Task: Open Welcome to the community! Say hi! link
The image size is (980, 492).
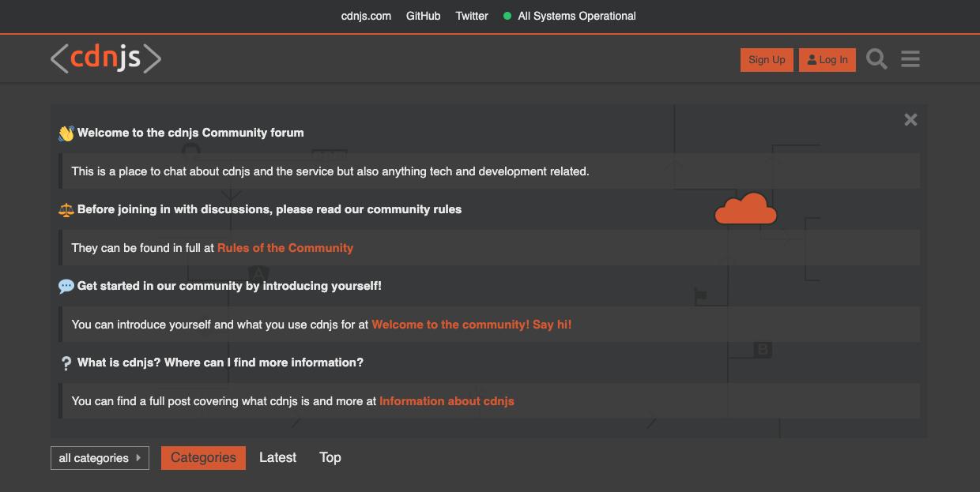Action: 472,325
